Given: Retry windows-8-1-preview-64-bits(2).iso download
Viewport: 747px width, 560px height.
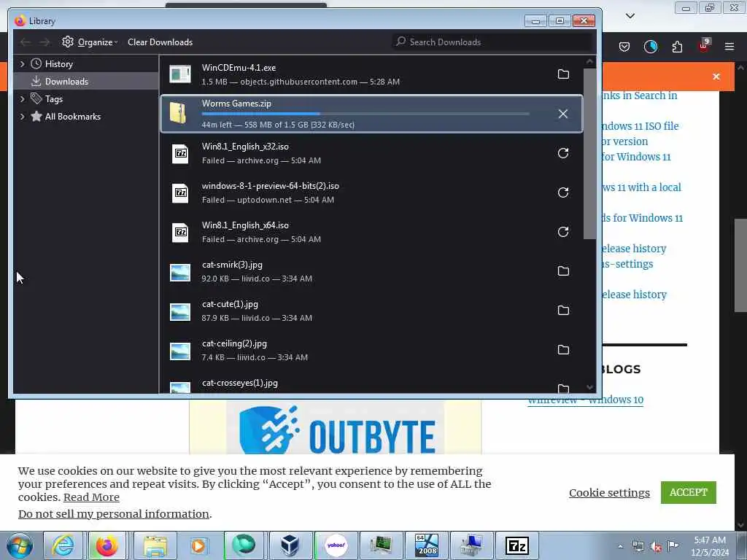Looking at the screenshot, I should pos(563,192).
